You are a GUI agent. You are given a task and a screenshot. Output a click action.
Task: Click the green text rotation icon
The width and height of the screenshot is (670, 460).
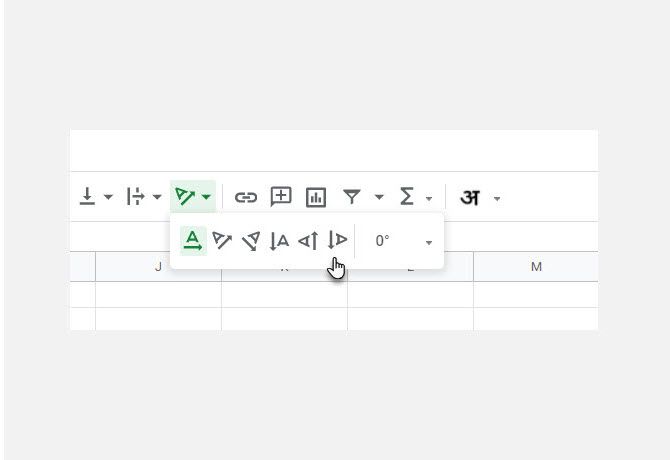(x=185, y=196)
